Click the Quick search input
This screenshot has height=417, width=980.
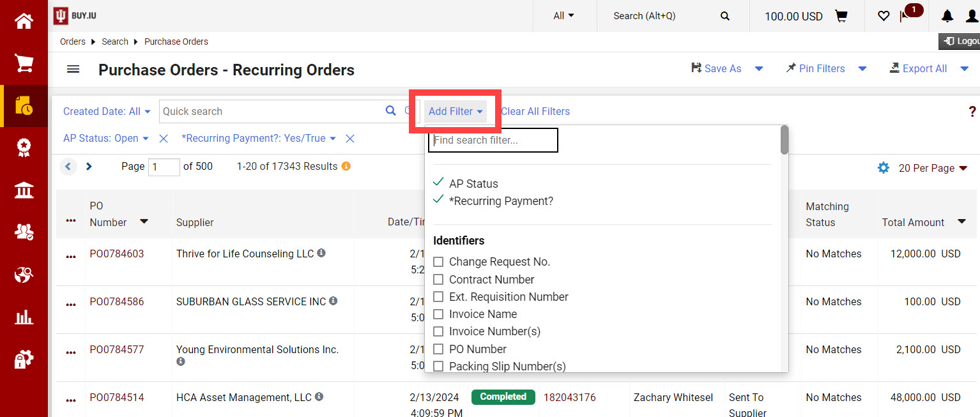click(x=271, y=111)
